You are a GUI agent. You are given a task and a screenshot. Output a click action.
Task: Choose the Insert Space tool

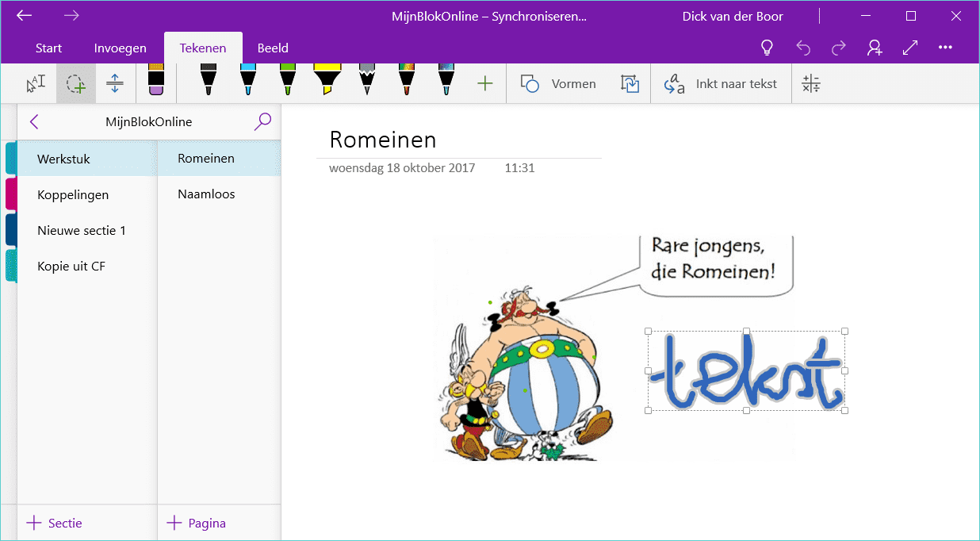pos(115,83)
